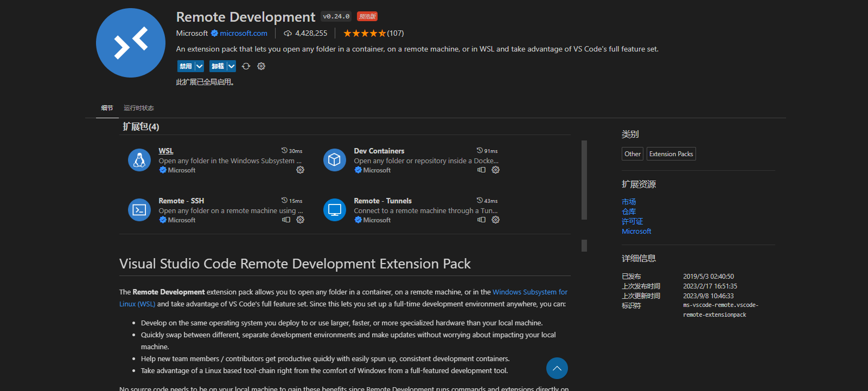Click the 扩展包(4) section heading
Image resolution: width=868 pixels, height=391 pixels.
pyautogui.click(x=141, y=126)
